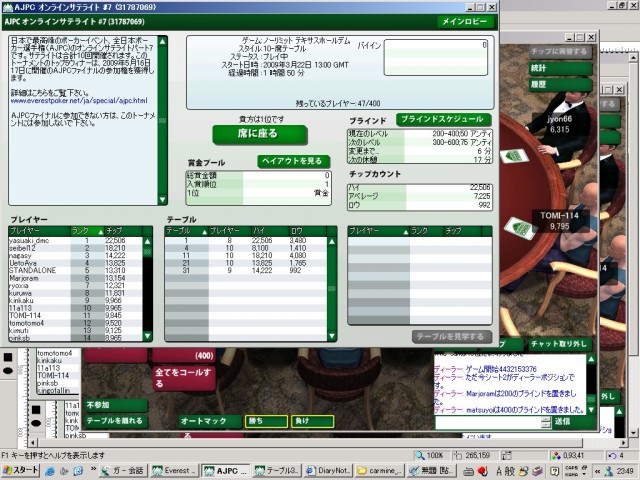Viewport: 640px width, 480px height.
Task: Click red tray icon beside printer icon
Action: (x=483, y=471)
